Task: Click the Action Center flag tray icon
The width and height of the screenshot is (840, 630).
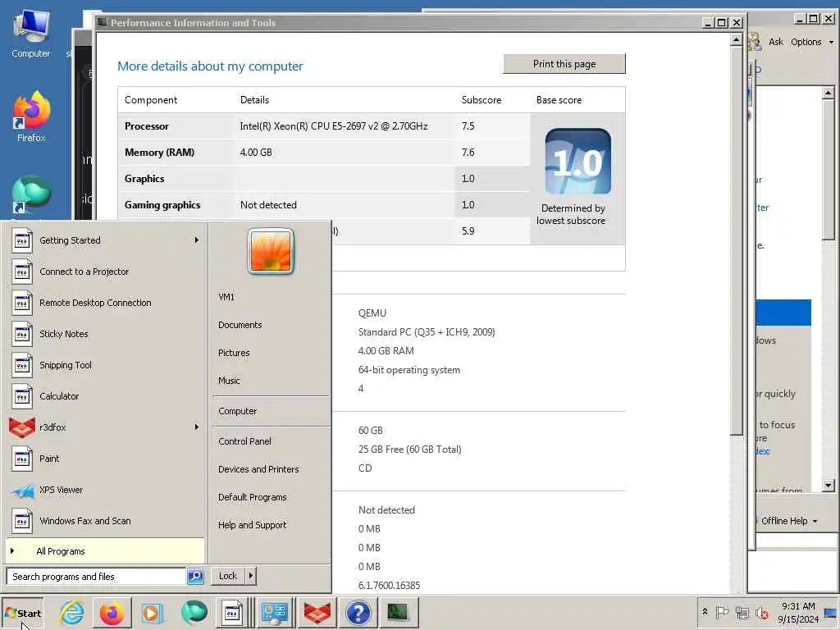Action: (x=722, y=612)
